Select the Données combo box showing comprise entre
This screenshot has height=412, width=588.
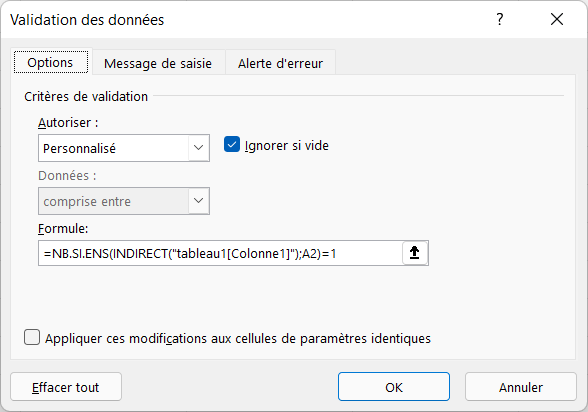(124, 201)
